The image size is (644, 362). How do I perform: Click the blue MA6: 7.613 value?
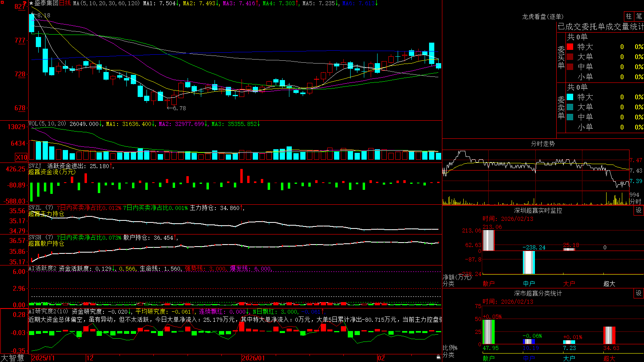tap(359, 3)
